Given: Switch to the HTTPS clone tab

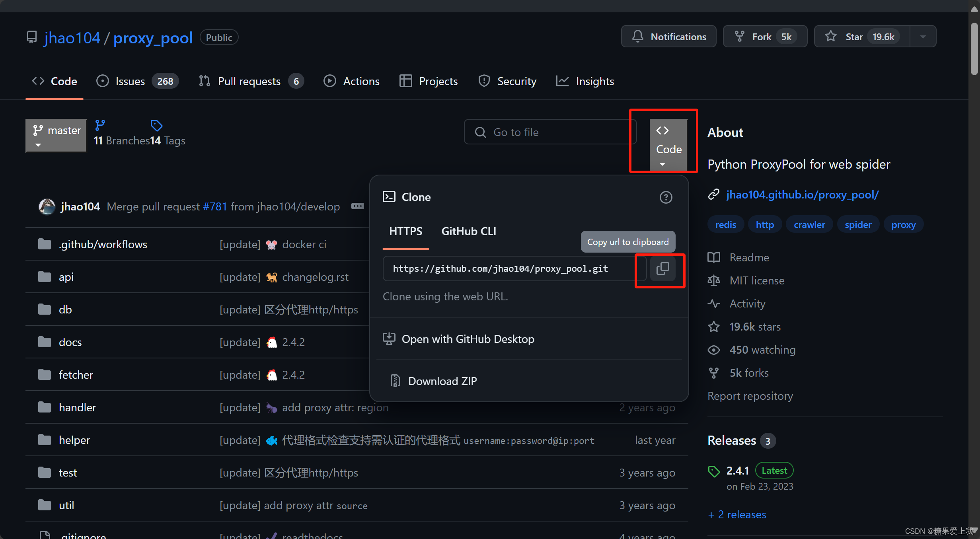Looking at the screenshot, I should (405, 232).
